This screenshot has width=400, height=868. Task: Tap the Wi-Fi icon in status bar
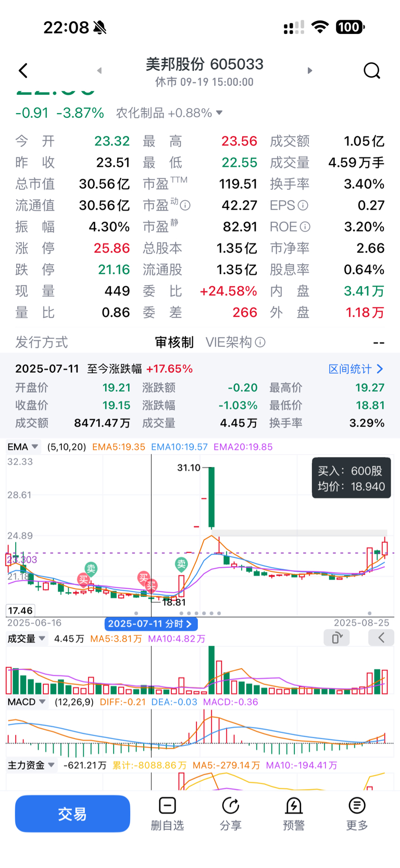click(320, 27)
